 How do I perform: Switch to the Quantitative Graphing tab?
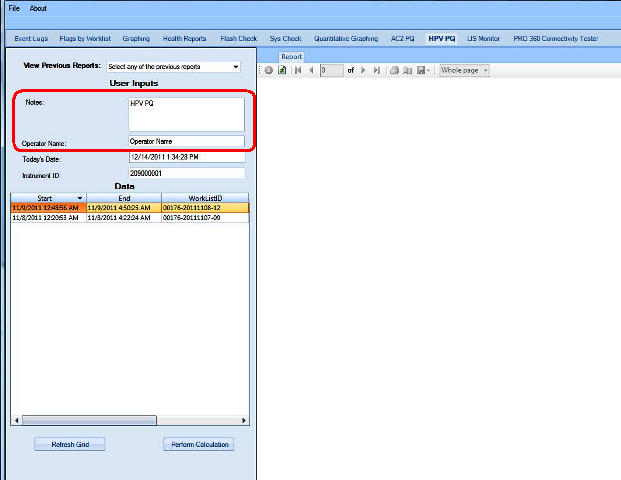click(x=346, y=38)
